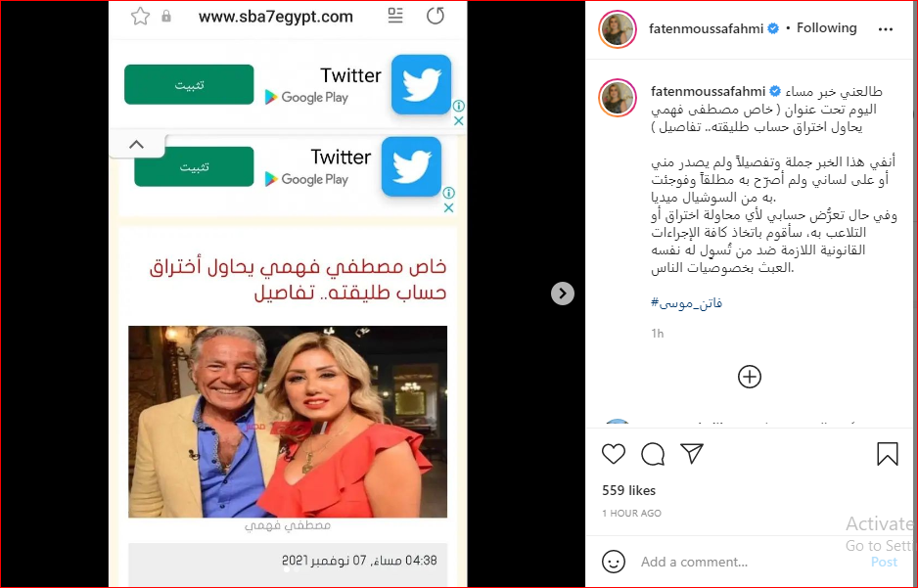The height and width of the screenshot is (588, 918).
Task: Open the فاتن_موسى hashtag link
Action: (687, 302)
